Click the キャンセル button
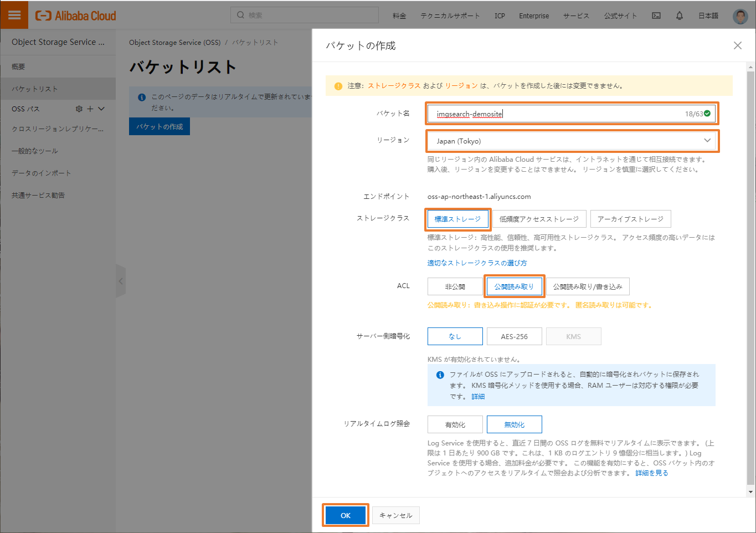Viewport: 756px width, 533px height. [396, 515]
